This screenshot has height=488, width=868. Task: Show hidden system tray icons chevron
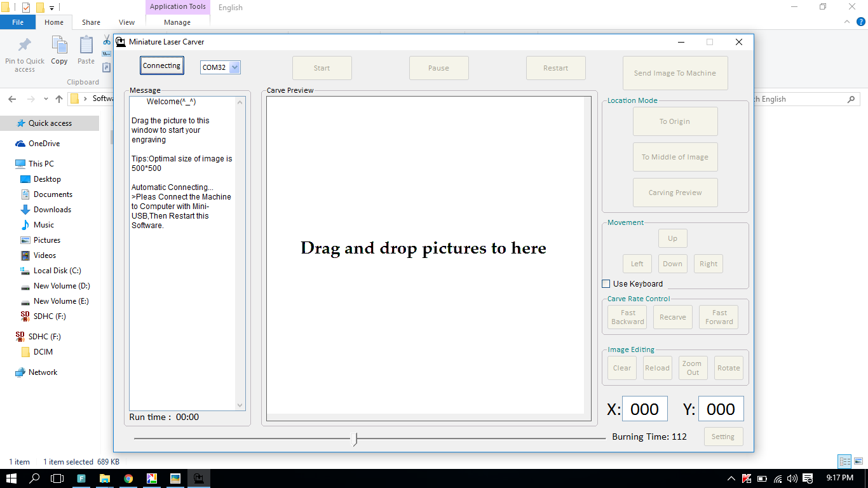pos(731,478)
